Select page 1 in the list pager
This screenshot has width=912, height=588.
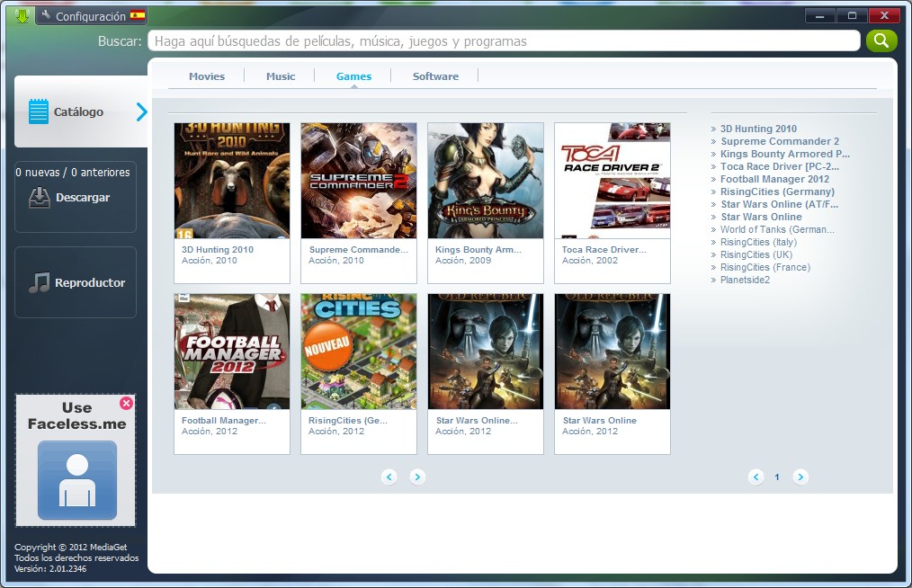click(x=777, y=477)
